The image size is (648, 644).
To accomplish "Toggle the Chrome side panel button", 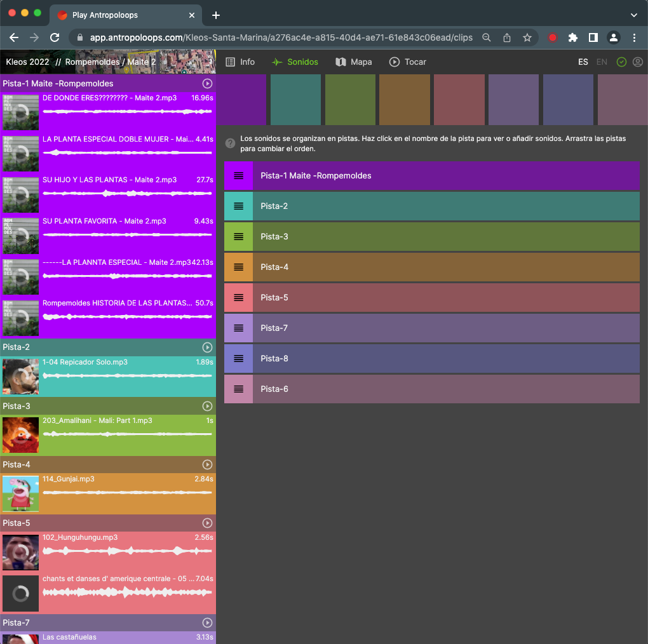I will tap(593, 37).
